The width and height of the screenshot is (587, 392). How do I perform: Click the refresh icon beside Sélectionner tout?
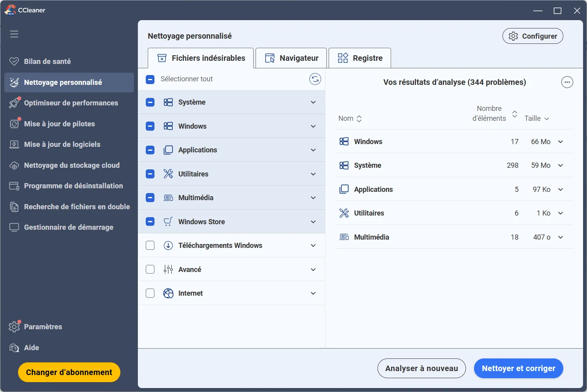(x=315, y=79)
